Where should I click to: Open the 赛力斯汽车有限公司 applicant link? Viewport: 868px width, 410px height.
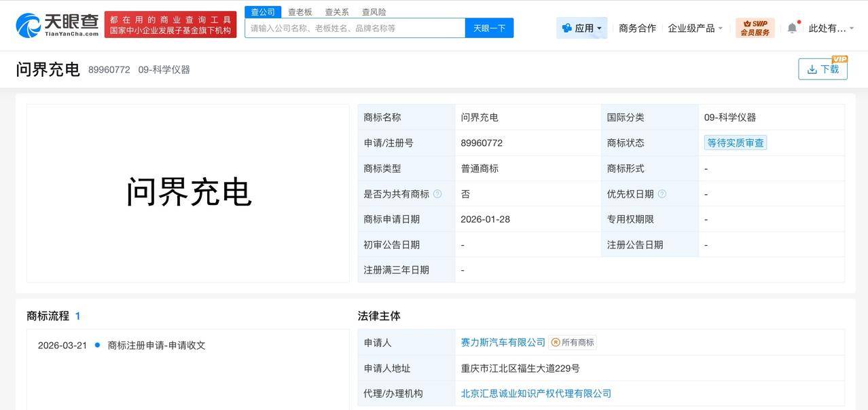502,342
